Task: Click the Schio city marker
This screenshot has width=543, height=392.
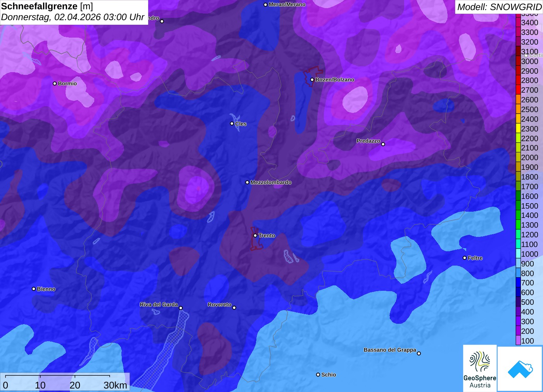Action: [x=318, y=375]
